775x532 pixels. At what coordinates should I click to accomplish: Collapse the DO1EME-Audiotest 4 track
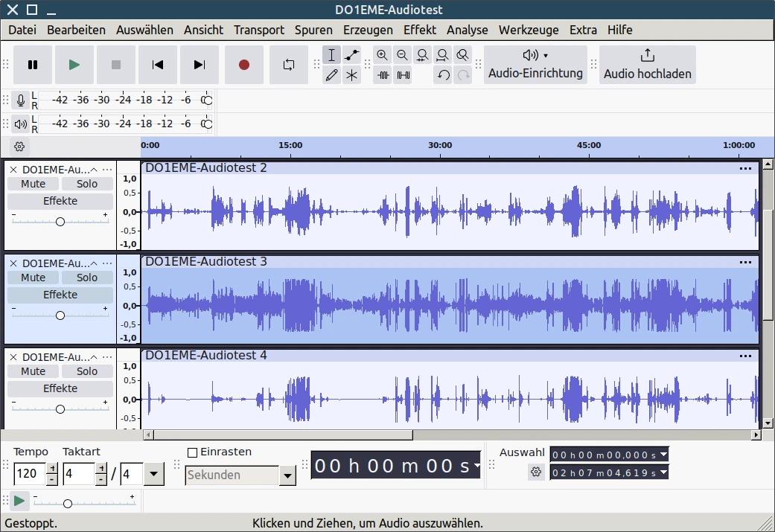tap(94, 356)
